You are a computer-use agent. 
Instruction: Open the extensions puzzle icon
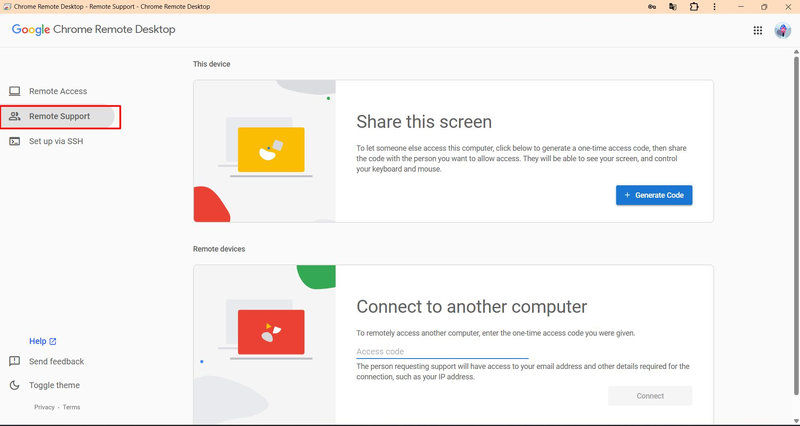coord(693,7)
